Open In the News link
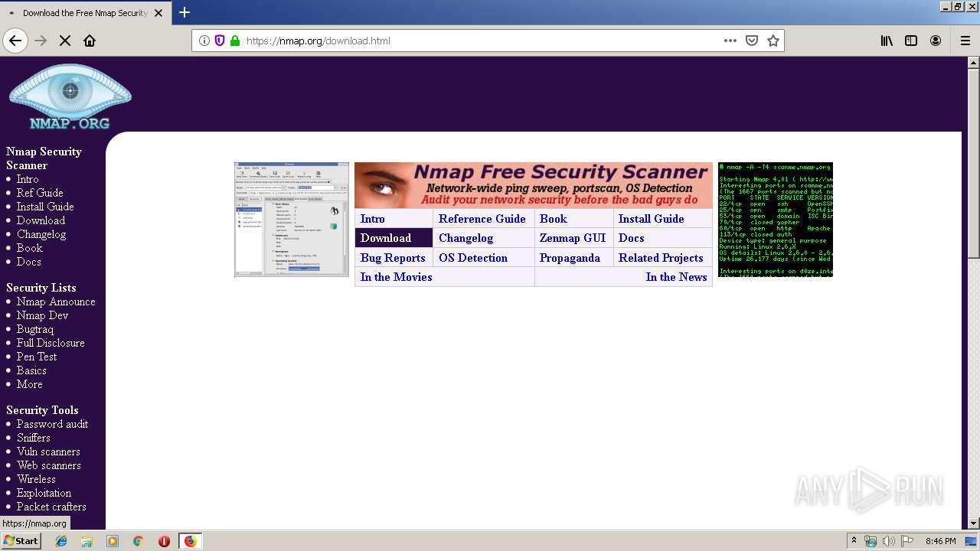Viewport: 980px width, 551px height. click(677, 277)
